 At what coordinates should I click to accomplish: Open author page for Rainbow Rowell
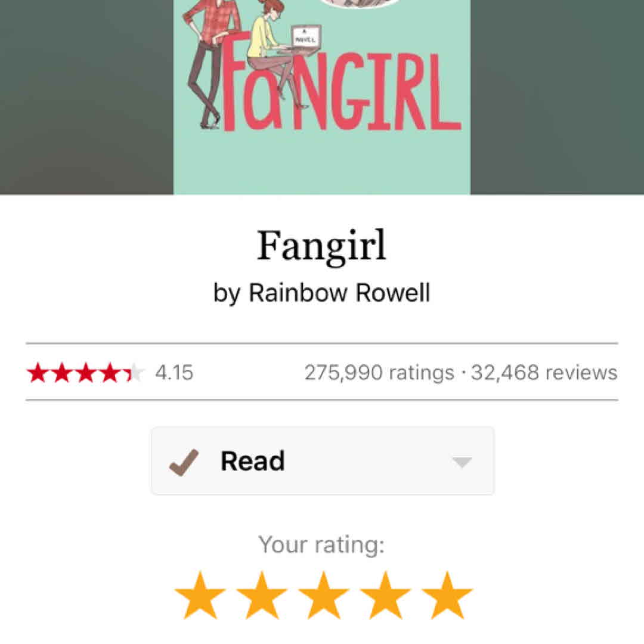coord(339,293)
